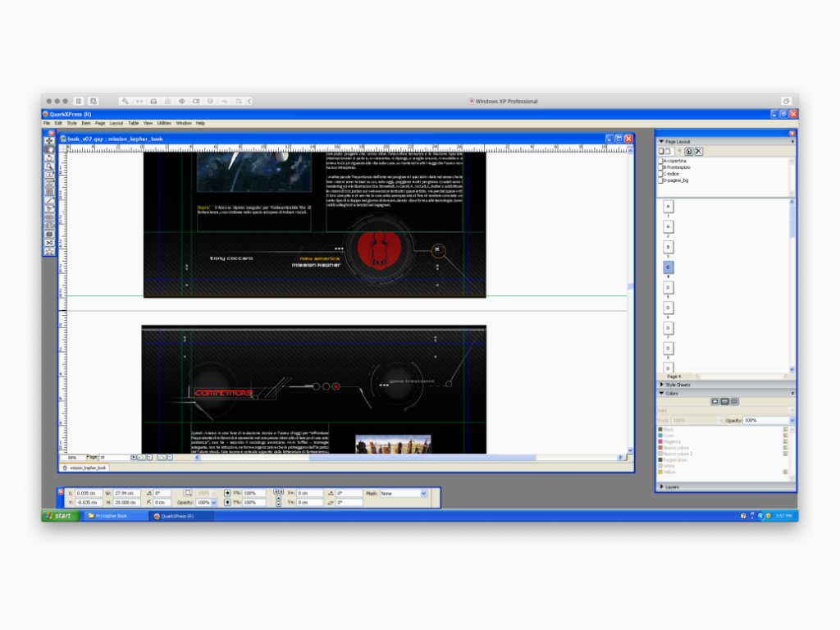Open the Page Layout panel options menu

point(792,141)
